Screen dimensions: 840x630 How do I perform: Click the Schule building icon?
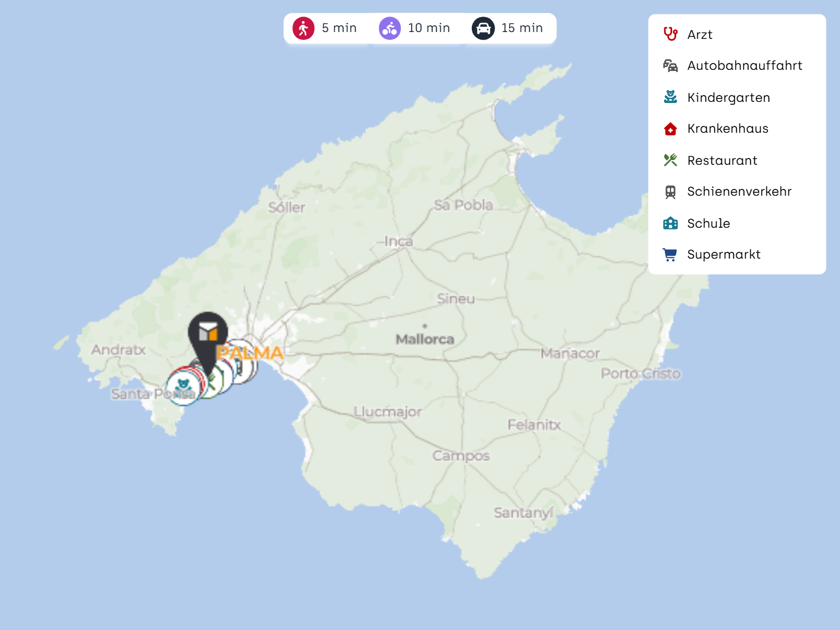[x=671, y=223]
